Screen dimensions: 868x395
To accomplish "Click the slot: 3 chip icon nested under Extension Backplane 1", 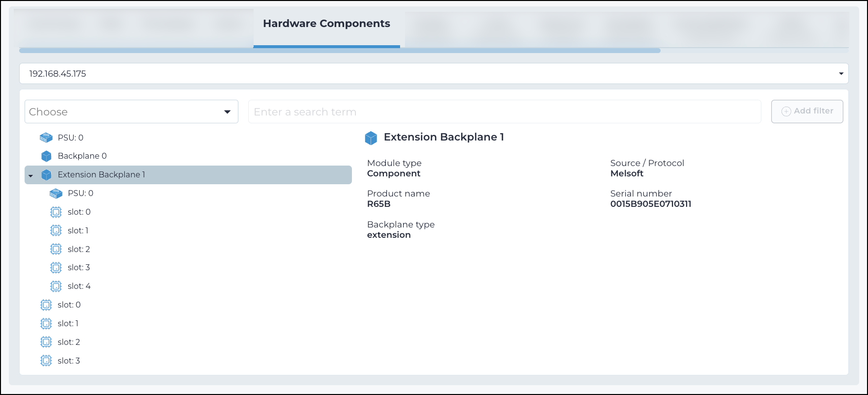I will click(x=56, y=268).
